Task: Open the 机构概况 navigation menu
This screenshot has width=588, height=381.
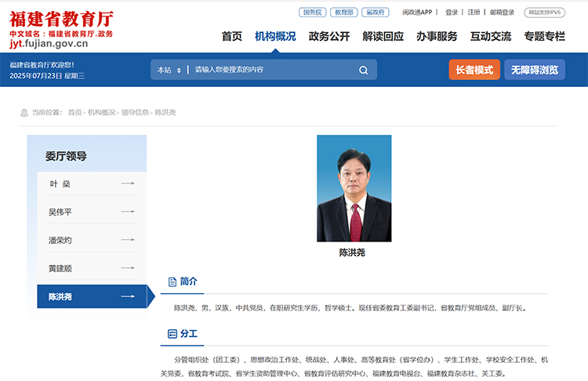Action: pyautogui.click(x=275, y=36)
